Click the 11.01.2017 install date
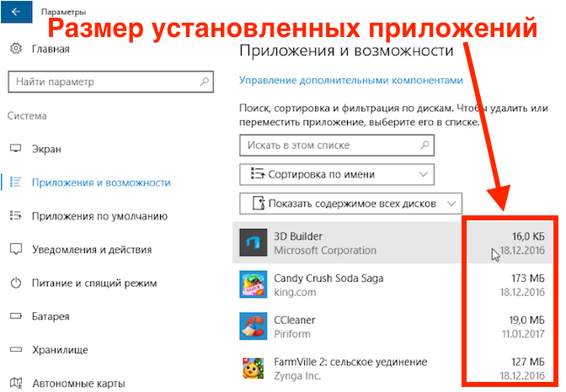 tap(523, 334)
